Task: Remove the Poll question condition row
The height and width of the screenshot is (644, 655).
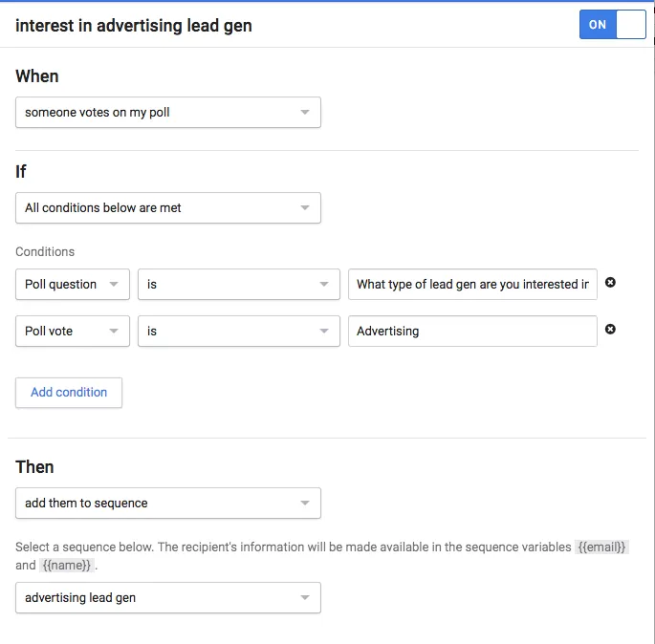Action: click(610, 283)
